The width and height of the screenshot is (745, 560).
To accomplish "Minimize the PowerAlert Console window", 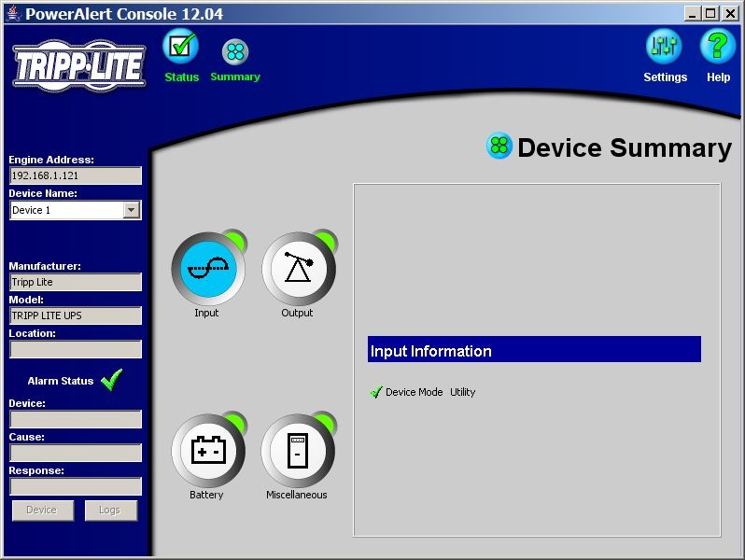I will tap(693, 13).
